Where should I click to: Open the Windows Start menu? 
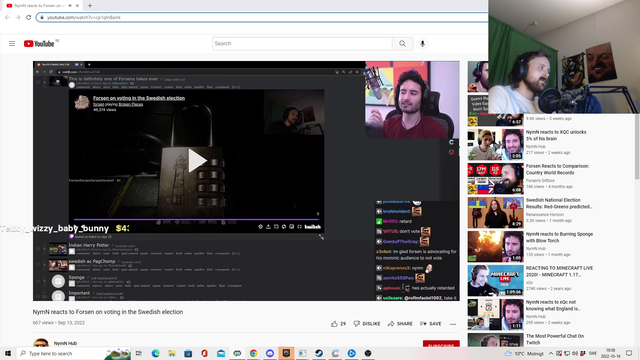point(8,353)
